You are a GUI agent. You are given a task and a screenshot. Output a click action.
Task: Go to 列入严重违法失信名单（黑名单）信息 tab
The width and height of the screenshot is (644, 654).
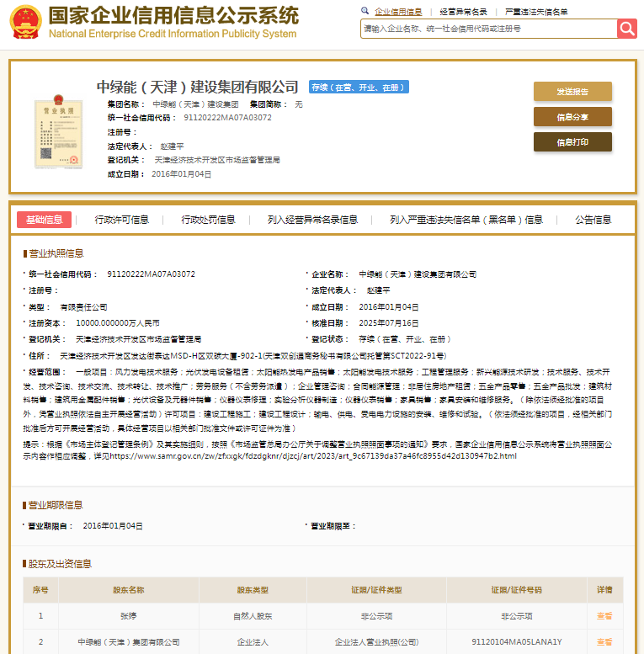(466, 220)
